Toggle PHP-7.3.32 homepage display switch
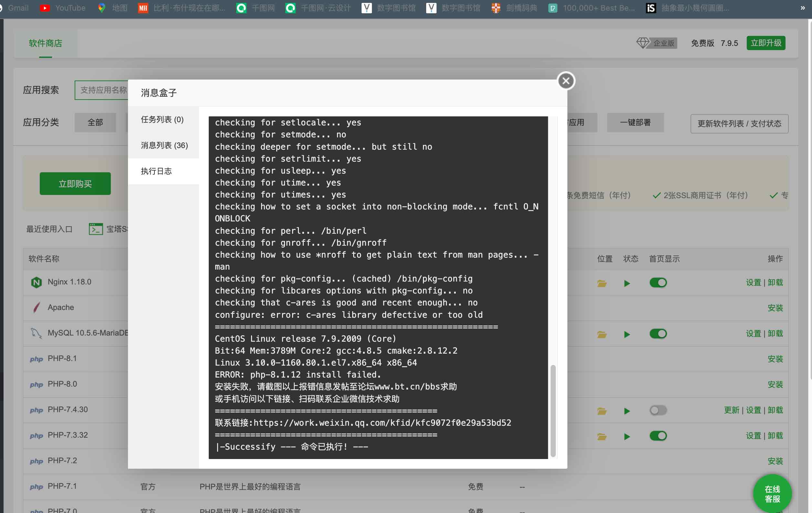 [658, 436]
